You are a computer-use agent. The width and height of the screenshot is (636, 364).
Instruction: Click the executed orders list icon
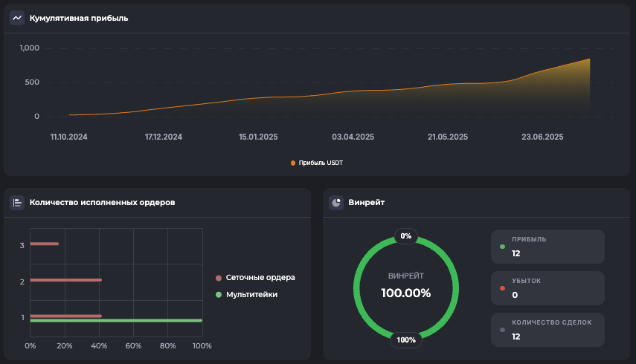click(x=17, y=202)
